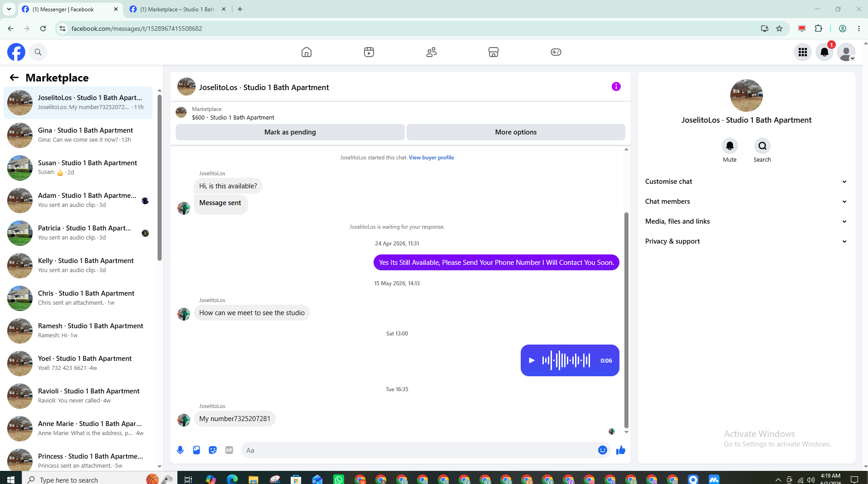Open File Explorer from the taskbar
The width and height of the screenshot is (868, 484).
pos(253,479)
